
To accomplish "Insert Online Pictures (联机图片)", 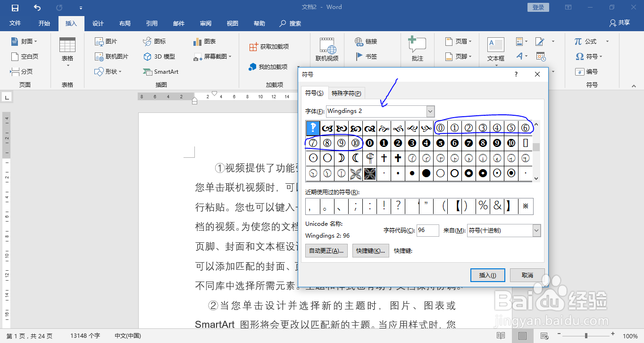I will click(x=112, y=57).
